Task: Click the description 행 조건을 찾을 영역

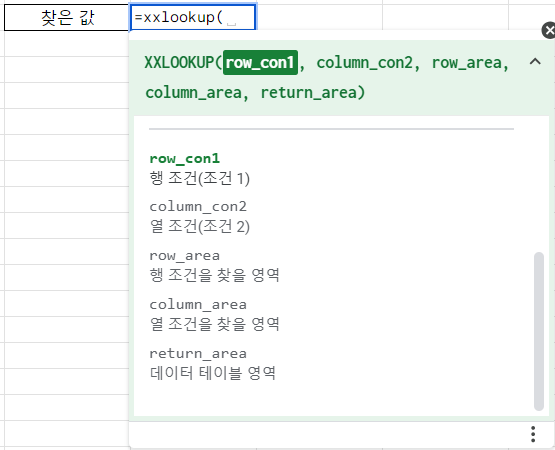Action: 214,275
